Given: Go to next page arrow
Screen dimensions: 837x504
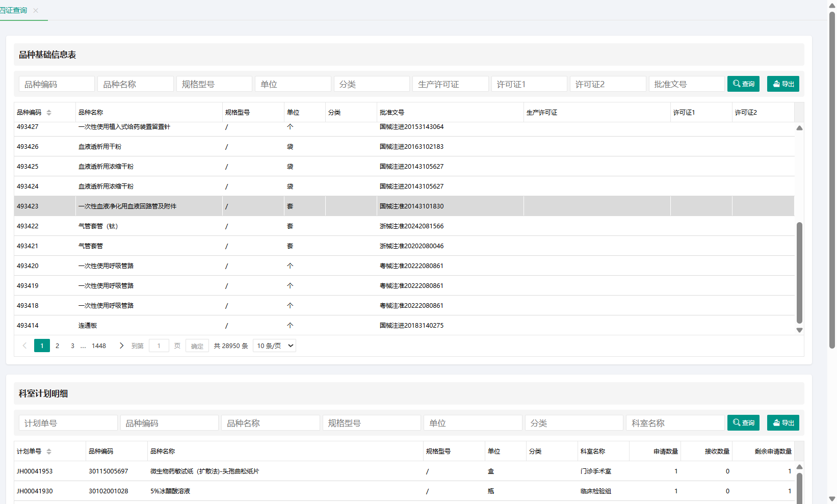Looking at the screenshot, I should [x=121, y=346].
